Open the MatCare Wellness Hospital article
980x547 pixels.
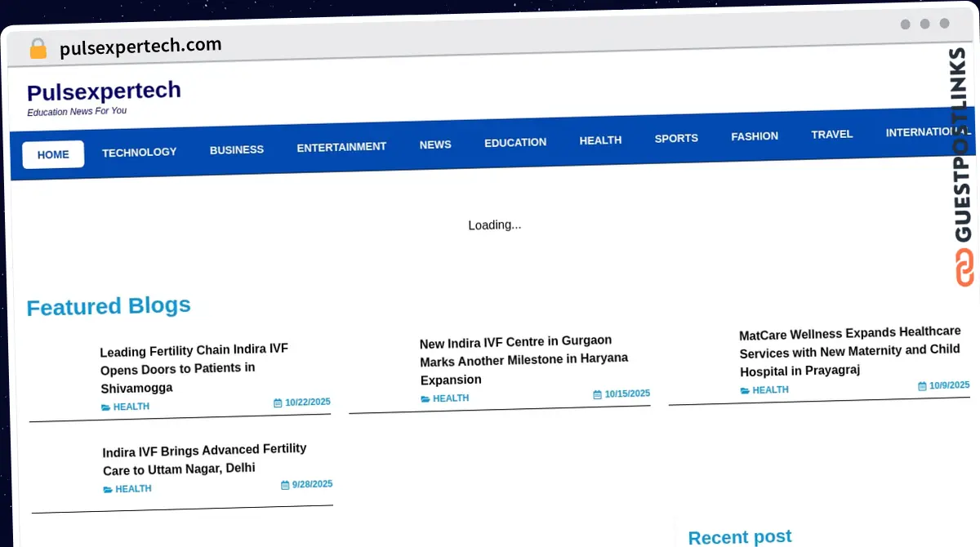point(849,353)
